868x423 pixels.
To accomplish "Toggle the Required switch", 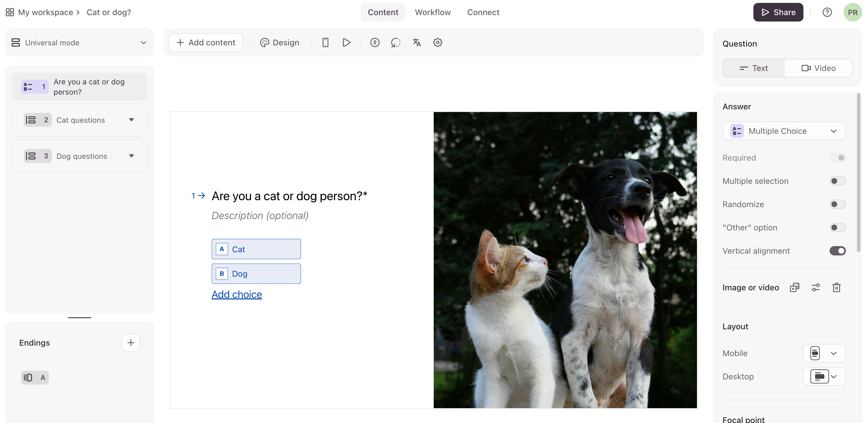I will click(838, 158).
